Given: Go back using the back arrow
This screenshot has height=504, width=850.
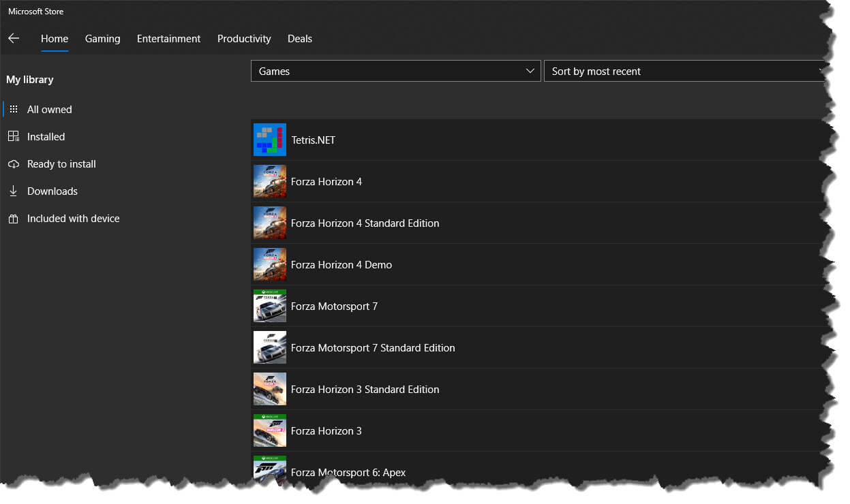Looking at the screenshot, I should 14,39.
